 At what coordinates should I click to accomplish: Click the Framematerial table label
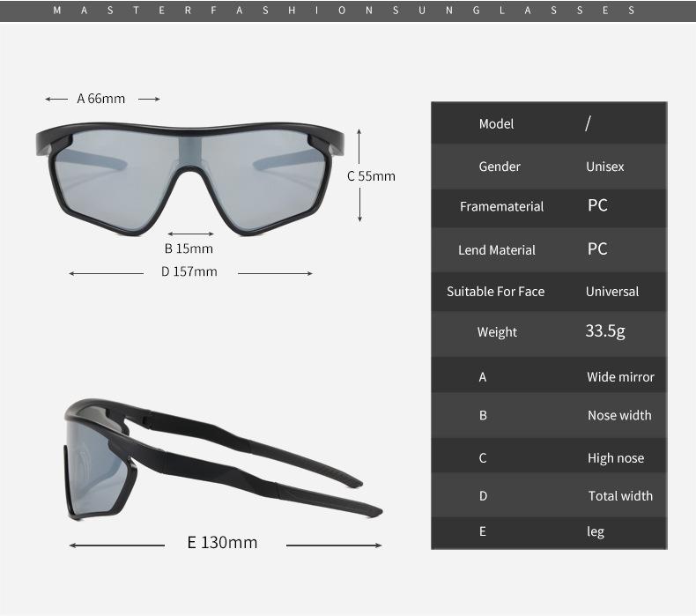[501, 207]
